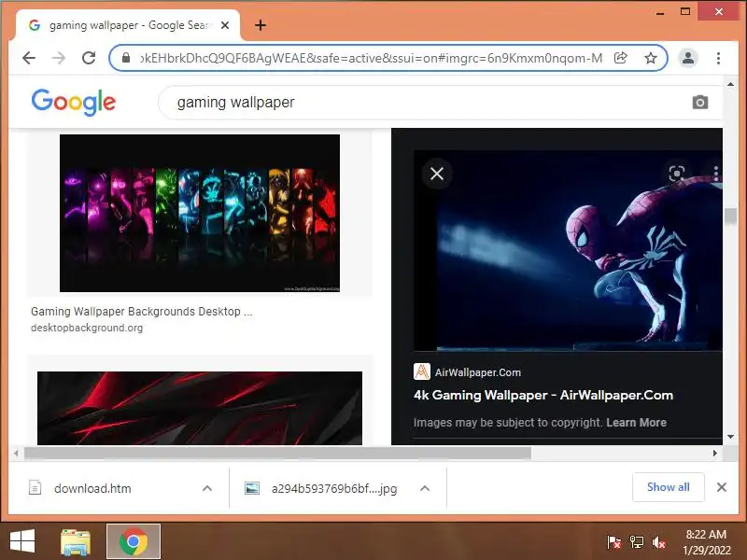Visit desktopbackground.org source link
The image size is (747, 560).
click(87, 328)
